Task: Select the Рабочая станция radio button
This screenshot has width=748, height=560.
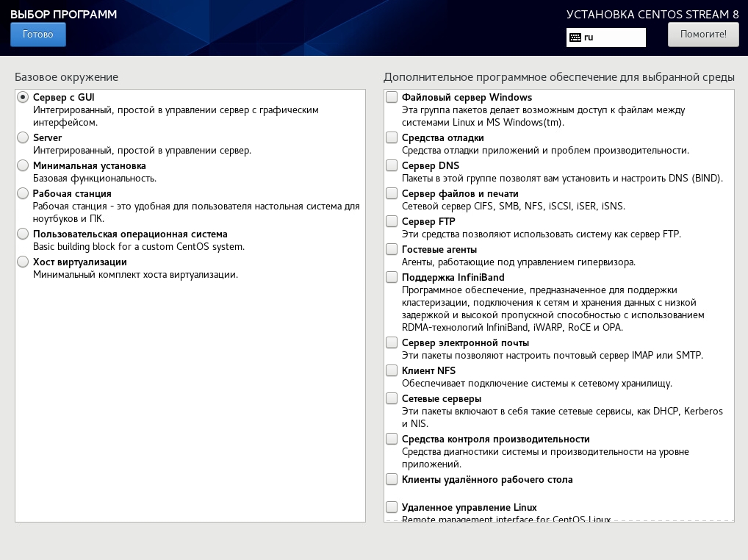Action: [23, 194]
